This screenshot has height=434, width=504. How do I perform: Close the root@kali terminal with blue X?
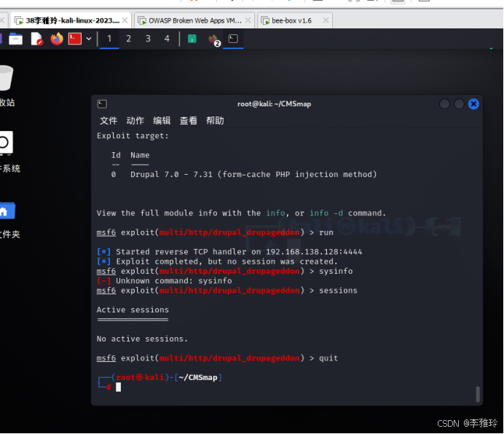[x=473, y=104]
